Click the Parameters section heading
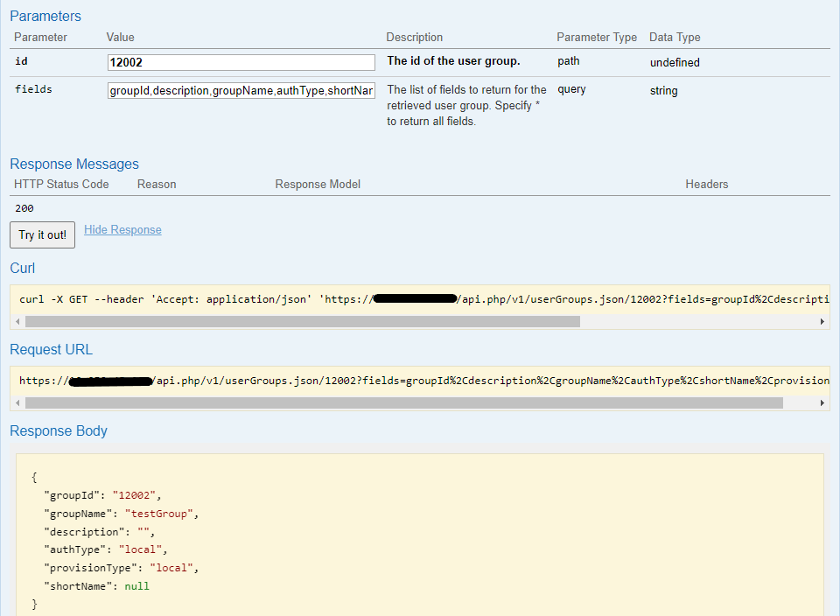The height and width of the screenshot is (616, 840). [x=45, y=16]
